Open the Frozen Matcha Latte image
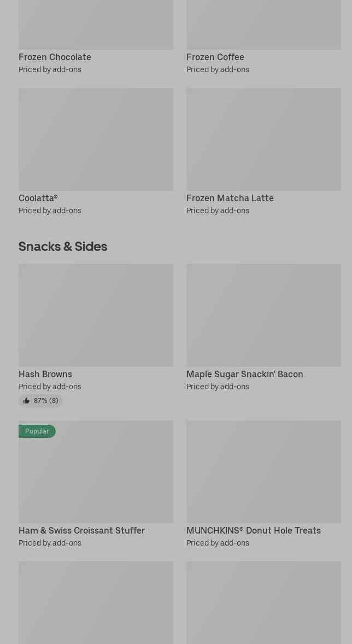The width and height of the screenshot is (352, 644). coord(263,139)
